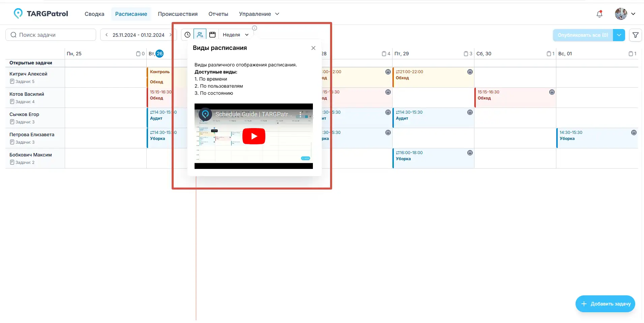The image size is (644, 323).
Task: Select the Китрич Алексей row name
Action: pyautogui.click(x=28, y=74)
